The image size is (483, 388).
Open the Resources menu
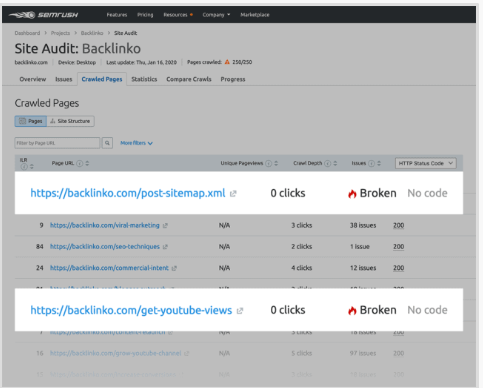coord(178,15)
